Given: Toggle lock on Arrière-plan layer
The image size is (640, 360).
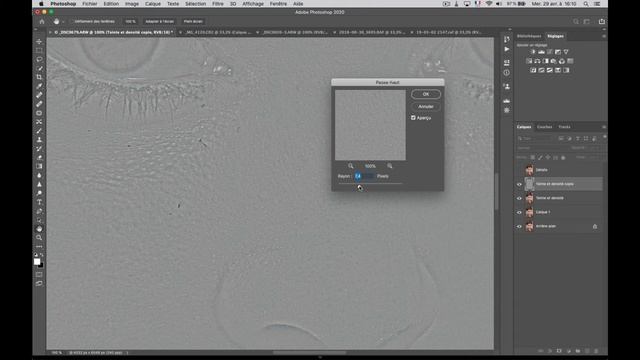Looking at the screenshot, I should (595, 226).
